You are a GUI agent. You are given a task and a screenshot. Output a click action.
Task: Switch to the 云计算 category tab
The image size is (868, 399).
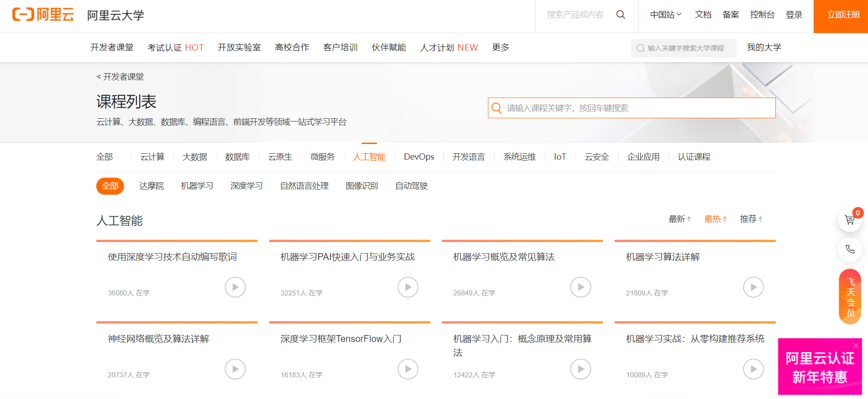tap(152, 157)
